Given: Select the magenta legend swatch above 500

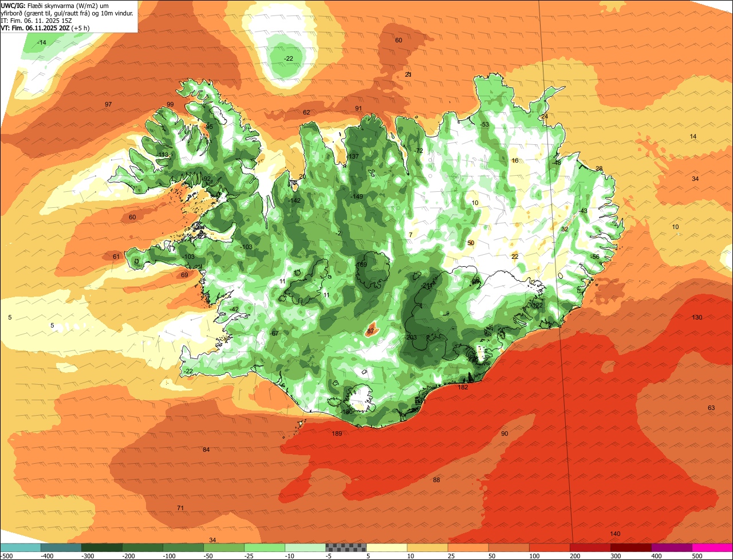Looking at the screenshot, I should 712,547.
